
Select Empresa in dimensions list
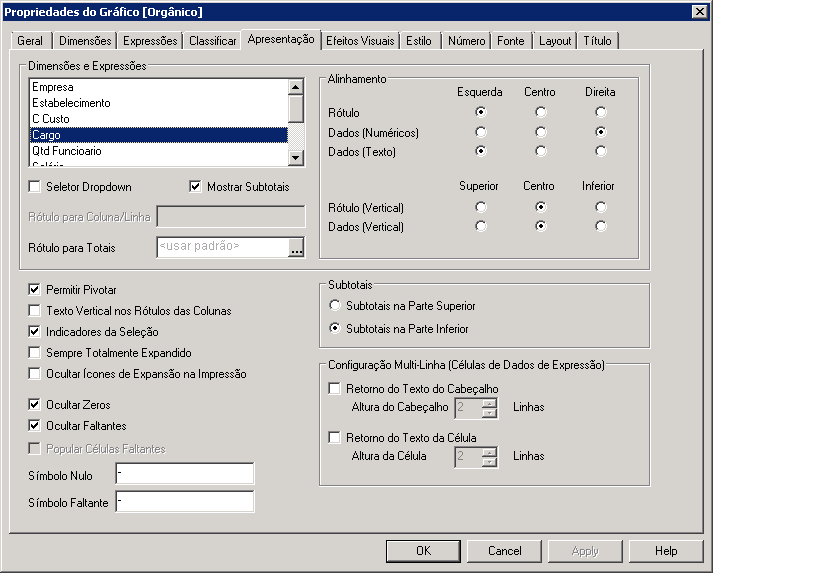(x=159, y=87)
